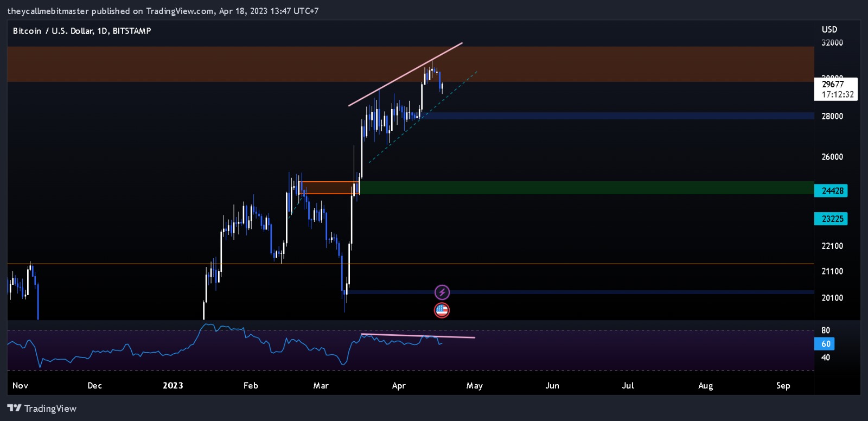Click the Mar label on the time axis
This screenshot has width=868, height=421.
click(321, 386)
